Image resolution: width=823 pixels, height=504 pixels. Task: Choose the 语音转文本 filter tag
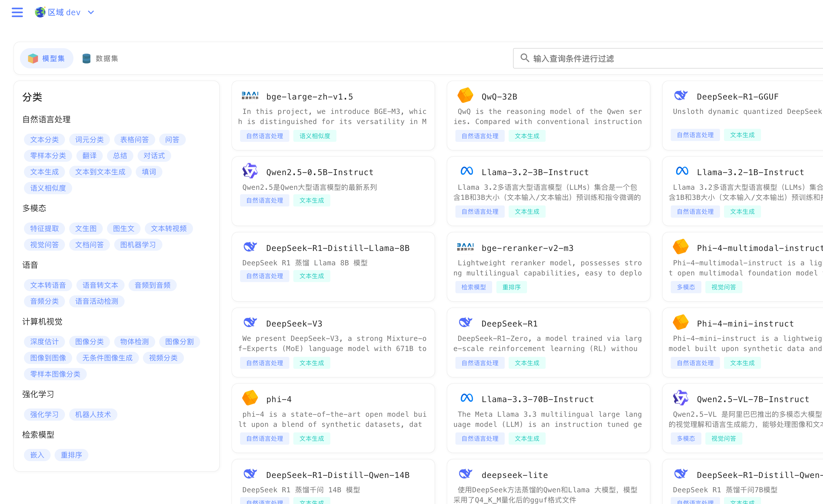(100, 285)
